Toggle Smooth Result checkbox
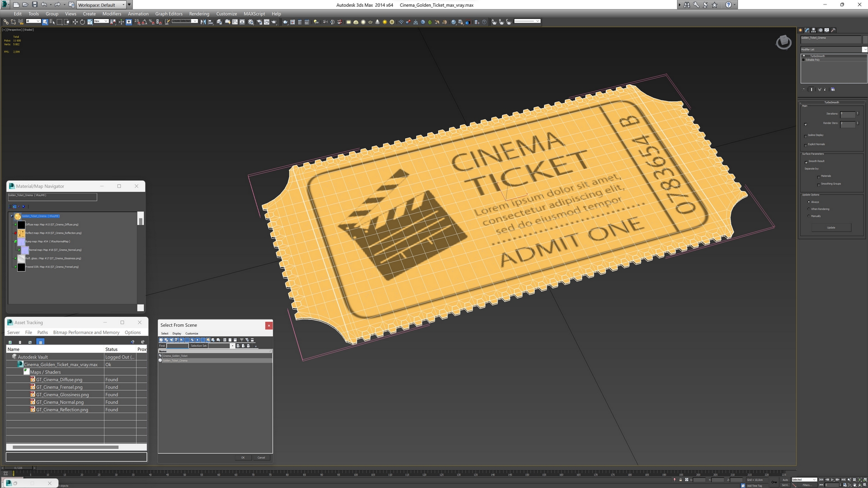The height and width of the screenshot is (488, 868). click(806, 162)
